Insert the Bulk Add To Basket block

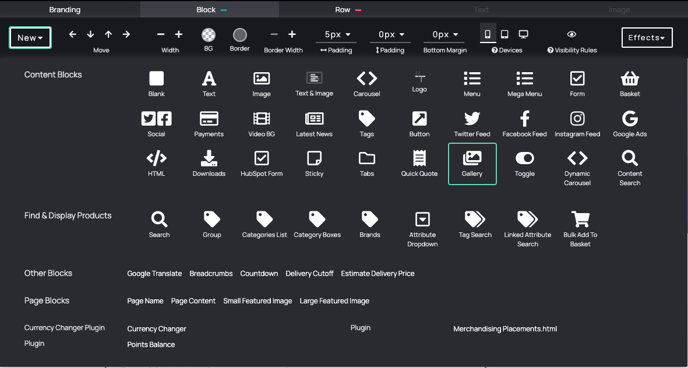580,229
